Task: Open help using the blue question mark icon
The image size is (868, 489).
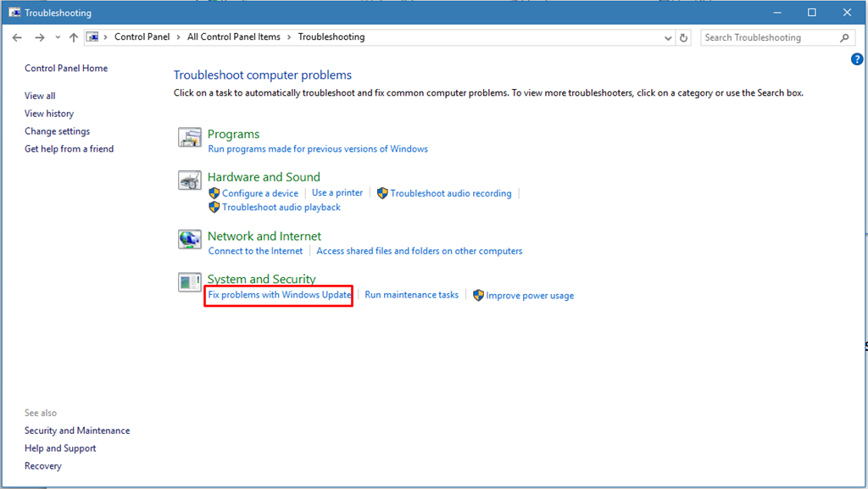Action: [x=856, y=59]
